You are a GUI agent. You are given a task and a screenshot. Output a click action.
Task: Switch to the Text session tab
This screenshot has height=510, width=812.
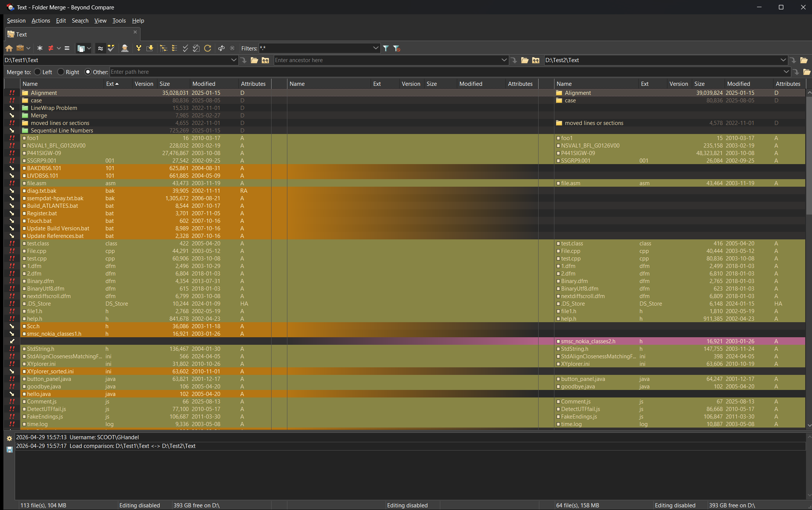coord(72,34)
